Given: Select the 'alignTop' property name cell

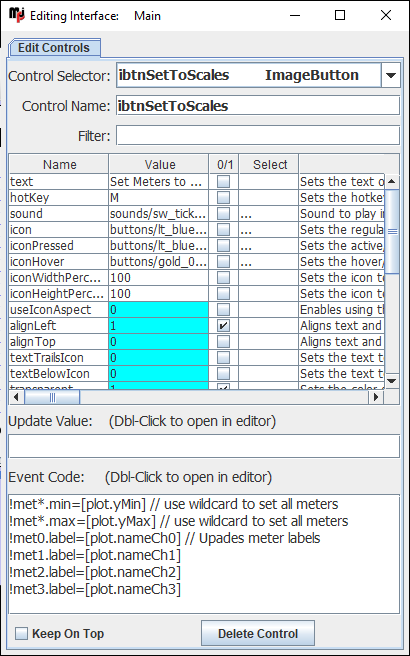Looking at the screenshot, I should pos(59,342).
